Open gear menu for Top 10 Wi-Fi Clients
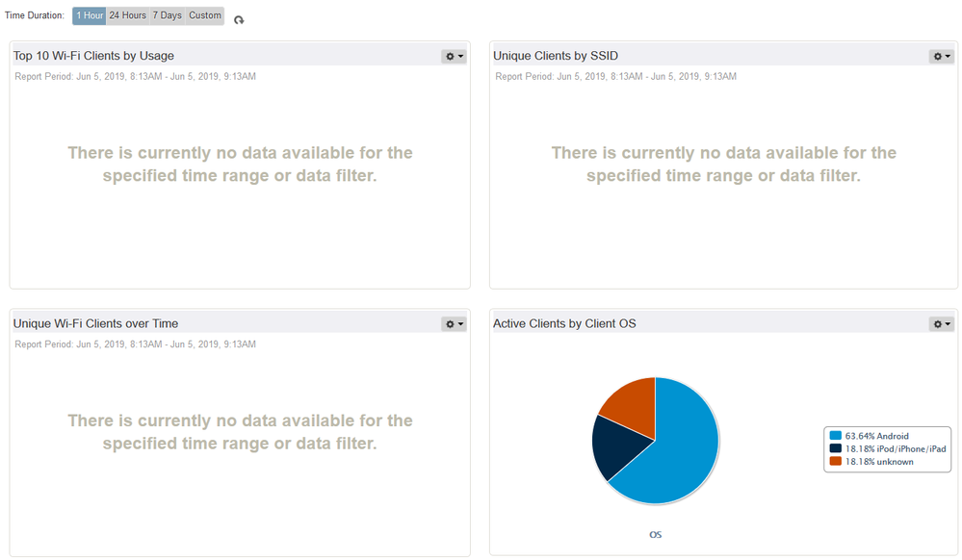962x560 pixels. 454,56
